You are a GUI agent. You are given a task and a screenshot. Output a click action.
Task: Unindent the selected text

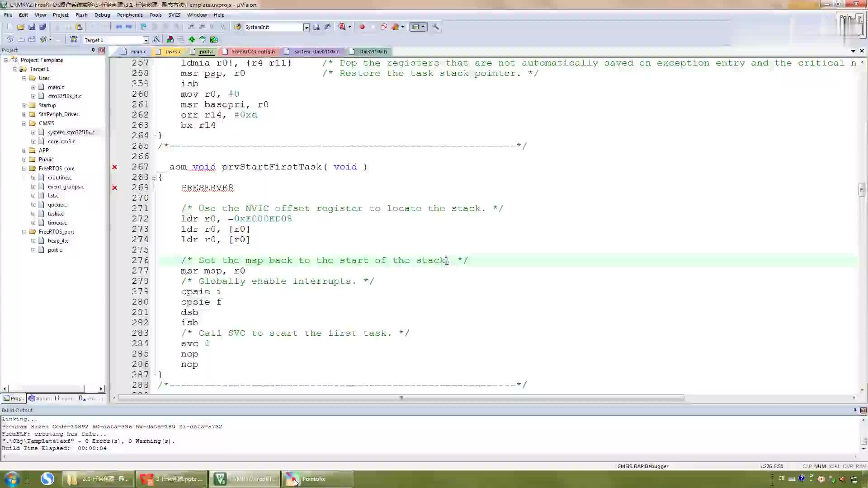pos(202,27)
